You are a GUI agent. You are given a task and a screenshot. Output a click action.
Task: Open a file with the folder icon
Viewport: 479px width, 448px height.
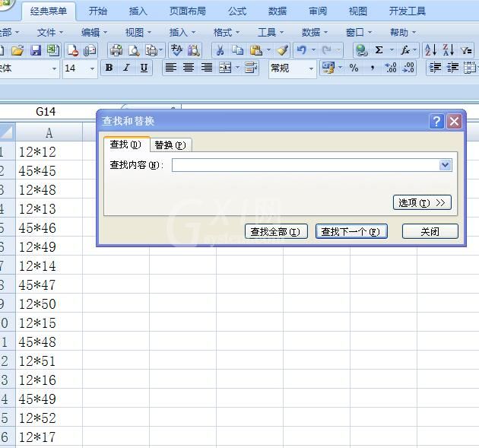17,50
